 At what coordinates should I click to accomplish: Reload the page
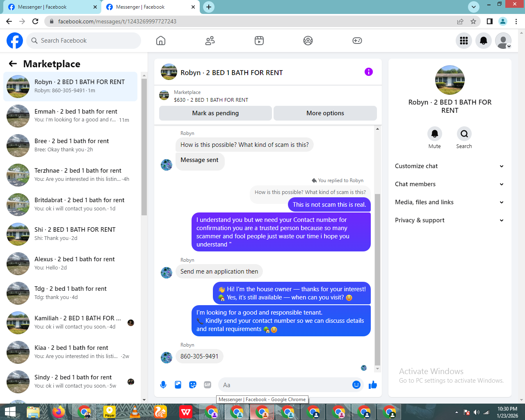click(x=35, y=21)
